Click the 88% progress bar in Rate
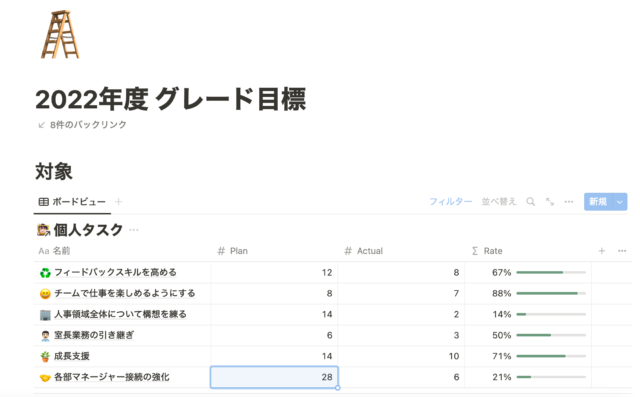The image size is (640, 397). 551,293
